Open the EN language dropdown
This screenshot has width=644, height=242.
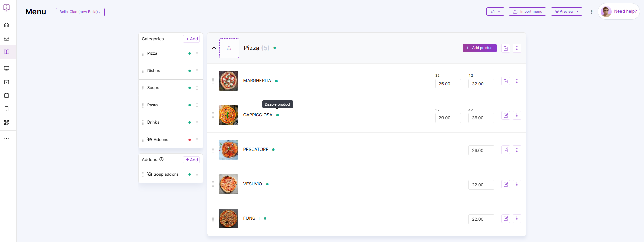click(495, 11)
